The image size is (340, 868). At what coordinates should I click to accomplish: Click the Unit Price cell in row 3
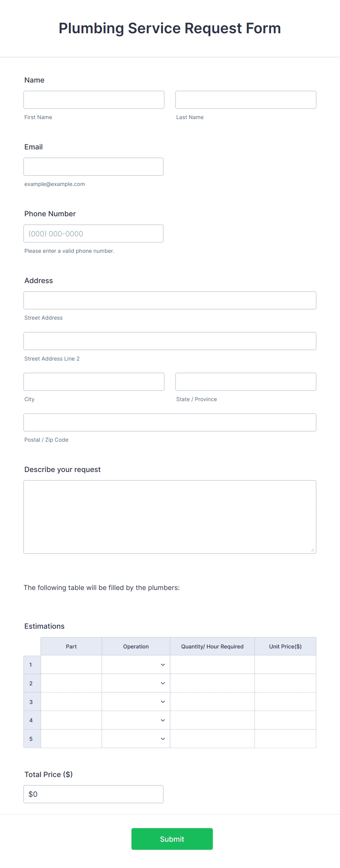[x=285, y=701]
